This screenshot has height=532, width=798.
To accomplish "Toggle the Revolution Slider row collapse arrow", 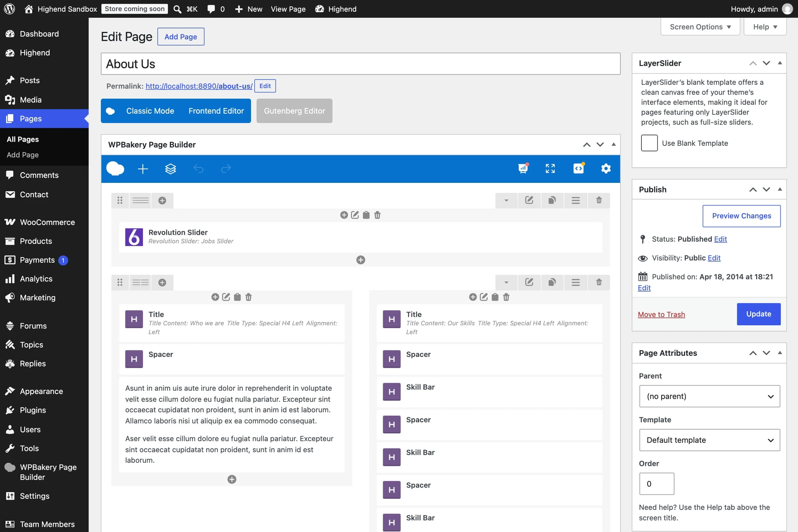I will [506, 200].
